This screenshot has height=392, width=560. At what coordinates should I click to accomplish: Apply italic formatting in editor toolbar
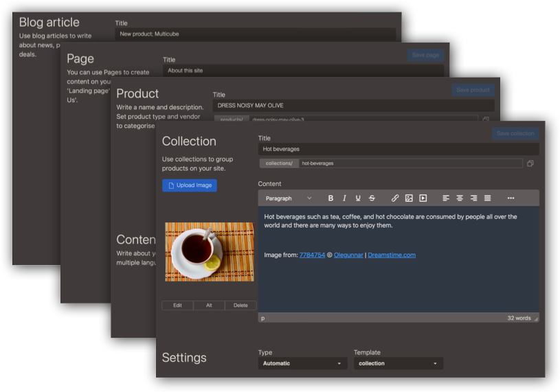pyautogui.click(x=344, y=198)
